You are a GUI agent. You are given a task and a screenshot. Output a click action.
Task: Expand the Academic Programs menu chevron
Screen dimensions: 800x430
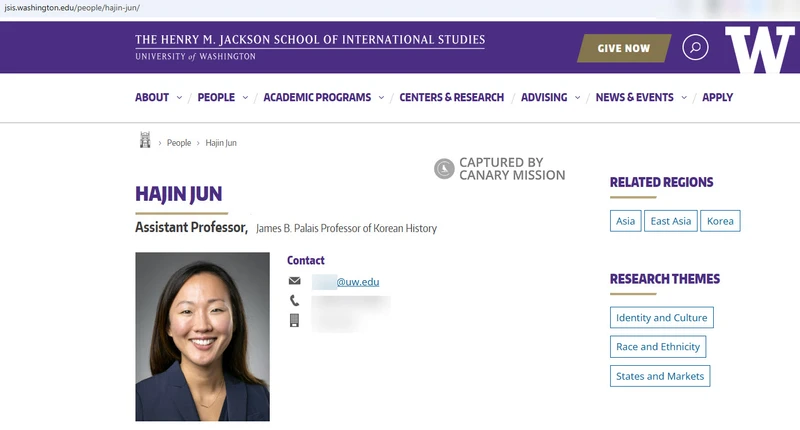click(381, 98)
